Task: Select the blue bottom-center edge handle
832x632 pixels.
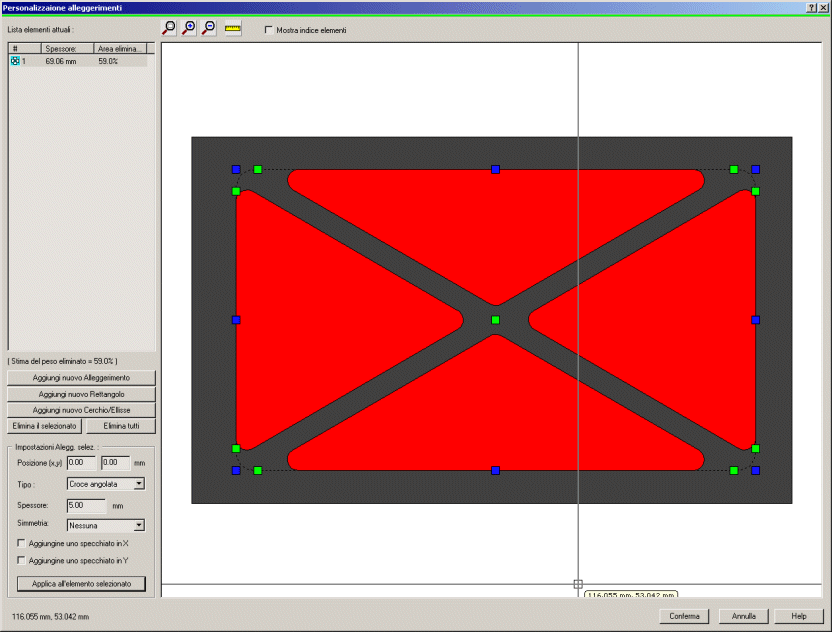Action: (x=496, y=470)
